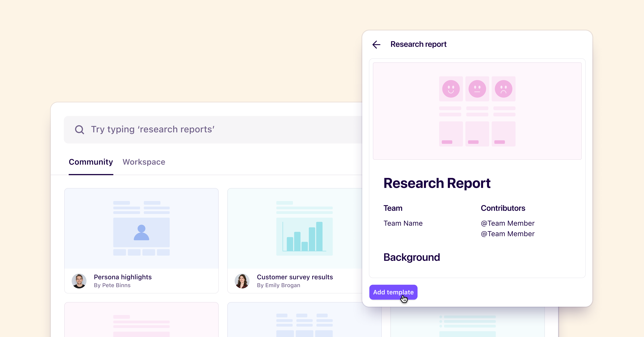Select the second @Team Member mention
Viewport: 644px width, 337px height.
click(x=507, y=234)
